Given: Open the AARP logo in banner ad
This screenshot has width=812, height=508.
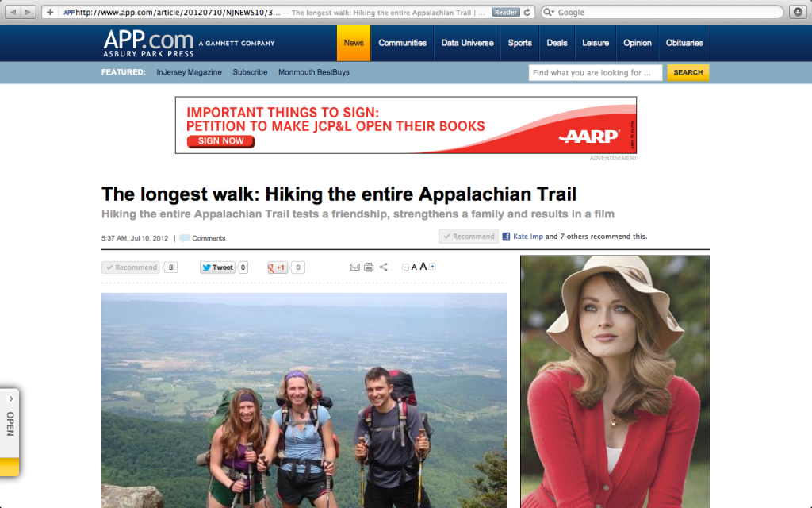Looking at the screenshot, I should [x=589, y=136].
